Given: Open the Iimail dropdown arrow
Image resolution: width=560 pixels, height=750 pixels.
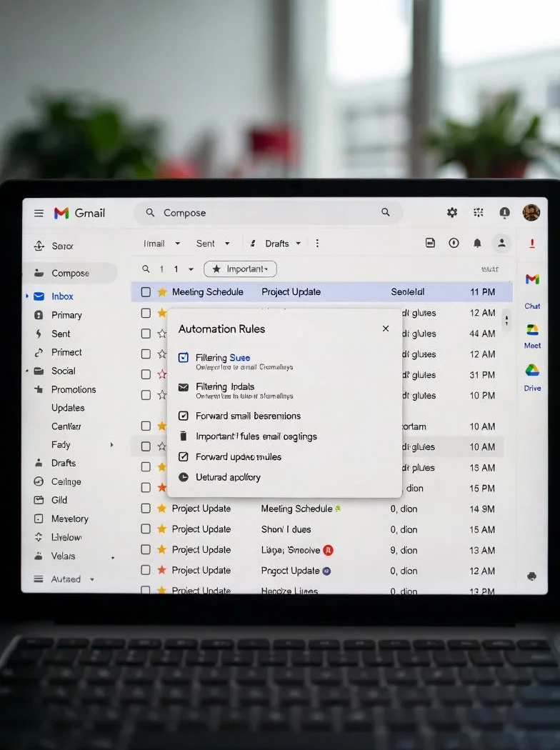Looking at the screenshot, I should pyautogui.click(x=177, y=244).
